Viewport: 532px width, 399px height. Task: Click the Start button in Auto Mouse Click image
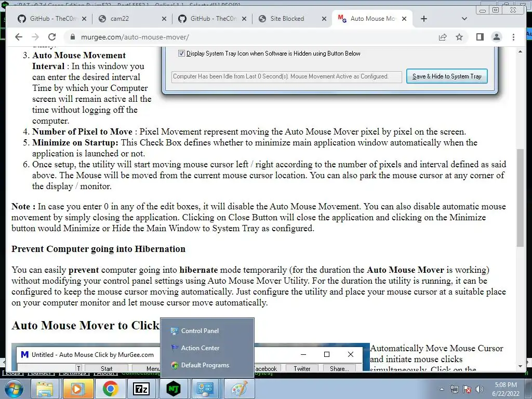[107, 368]
